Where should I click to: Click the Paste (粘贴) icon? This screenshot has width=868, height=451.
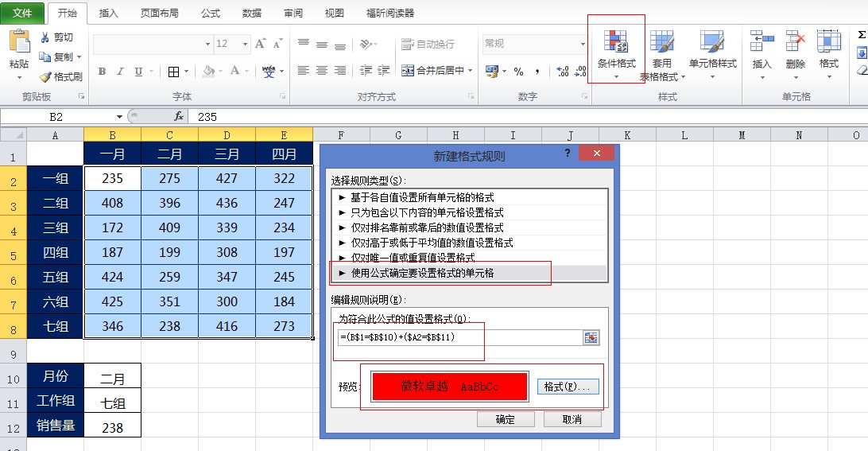tap(19, 43)
